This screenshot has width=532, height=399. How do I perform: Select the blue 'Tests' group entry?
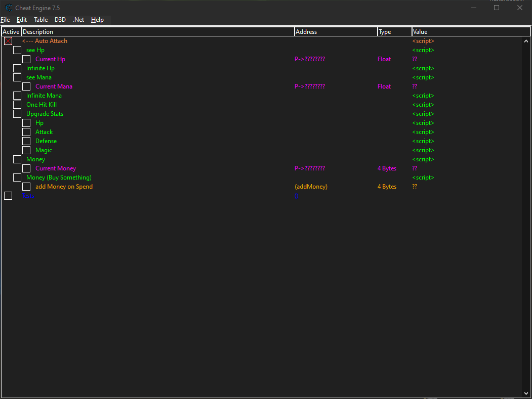coord(28,196)
